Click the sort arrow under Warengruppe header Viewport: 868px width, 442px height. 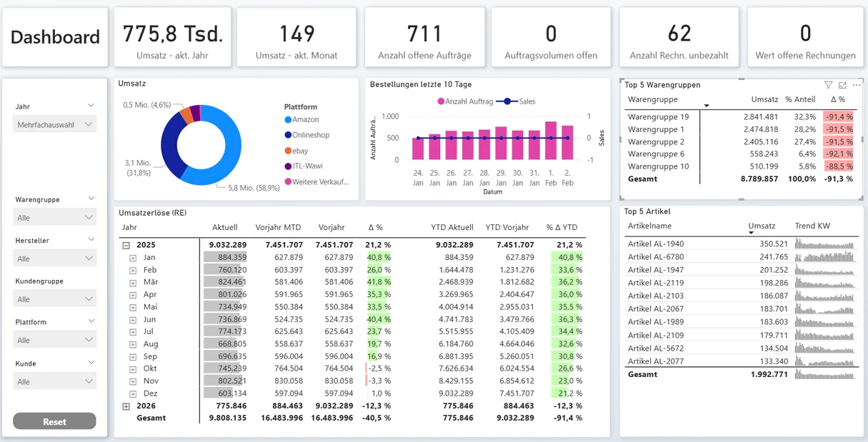coord(707,106)
